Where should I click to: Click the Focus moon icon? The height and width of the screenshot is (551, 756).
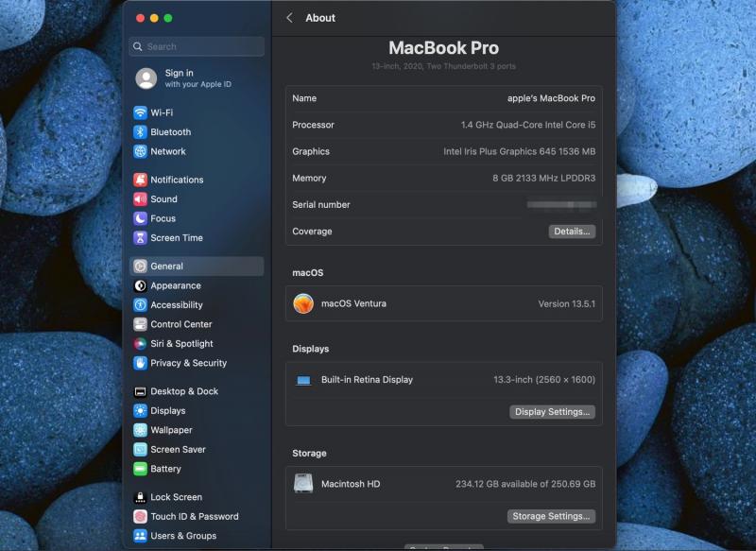coord(140,218)
